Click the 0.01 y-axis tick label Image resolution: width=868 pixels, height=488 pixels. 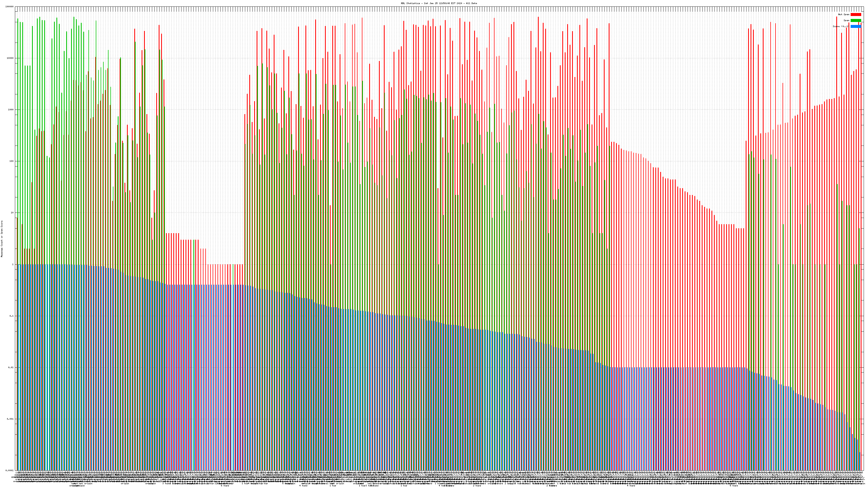(x=11, y=367)
